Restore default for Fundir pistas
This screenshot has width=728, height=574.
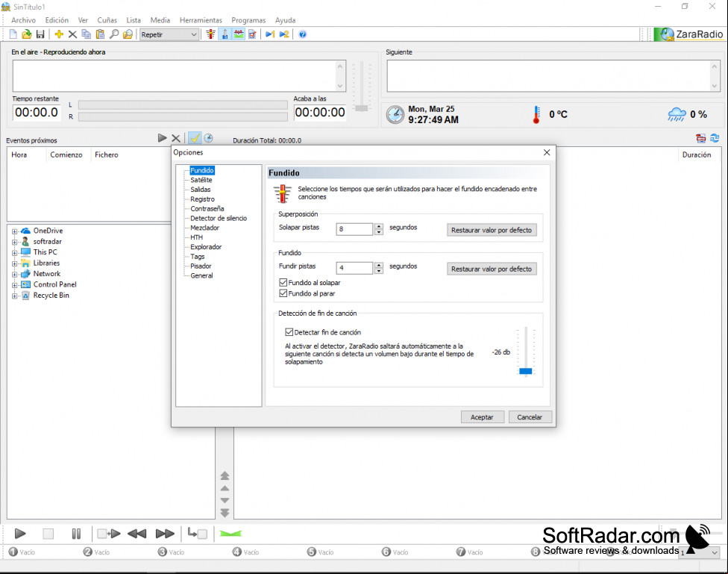pyautogui.click(x=492, y=269)
